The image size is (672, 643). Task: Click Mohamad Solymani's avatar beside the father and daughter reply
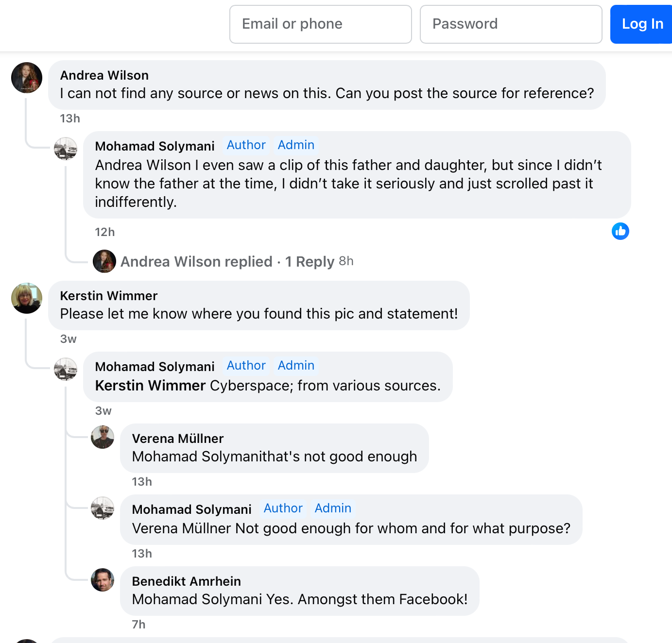66,149
